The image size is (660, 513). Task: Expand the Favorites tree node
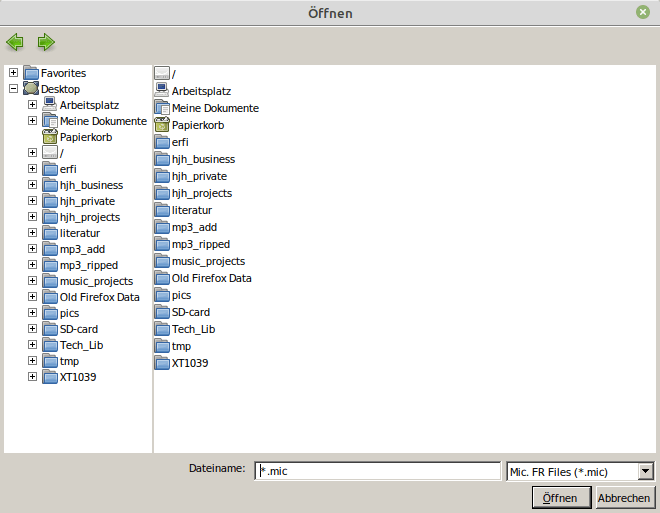tap(13, 73)
